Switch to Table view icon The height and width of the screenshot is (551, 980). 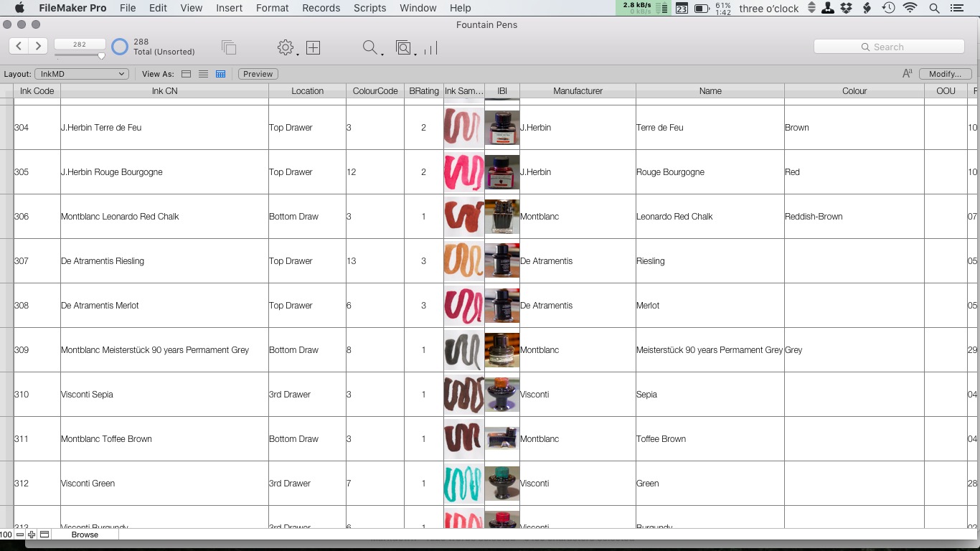(x=220, y=74)
